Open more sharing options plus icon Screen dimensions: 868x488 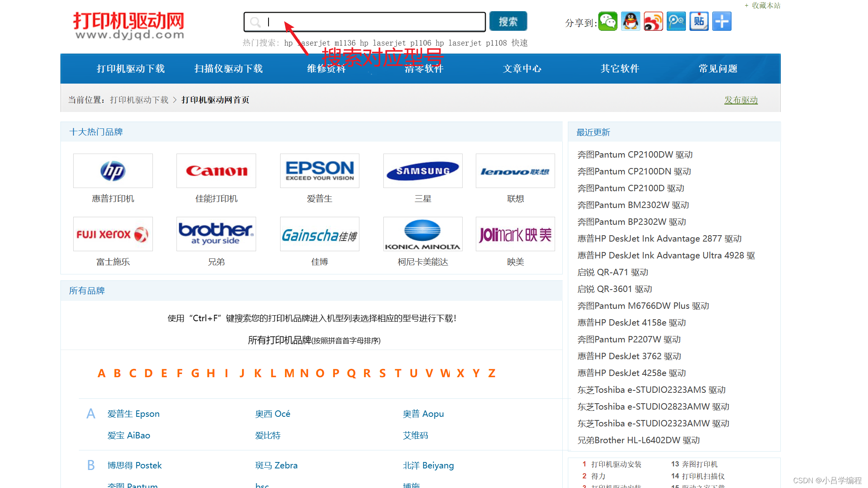click(x=722, y=22)
